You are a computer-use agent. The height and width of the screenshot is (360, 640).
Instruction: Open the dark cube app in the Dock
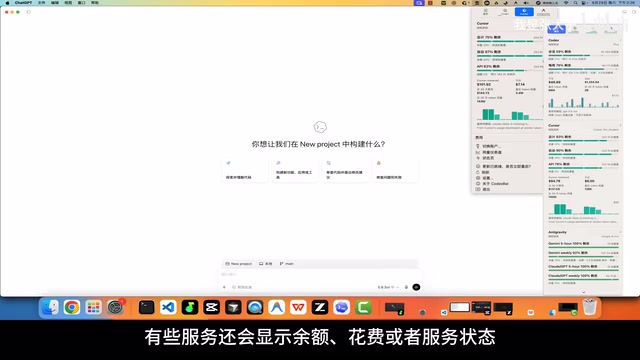point(233,307)
